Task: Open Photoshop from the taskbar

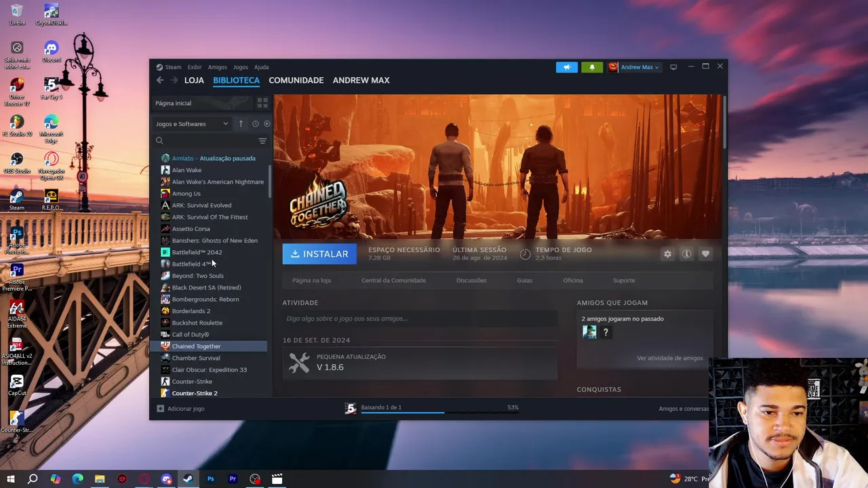Action: [x=210, y=479]
